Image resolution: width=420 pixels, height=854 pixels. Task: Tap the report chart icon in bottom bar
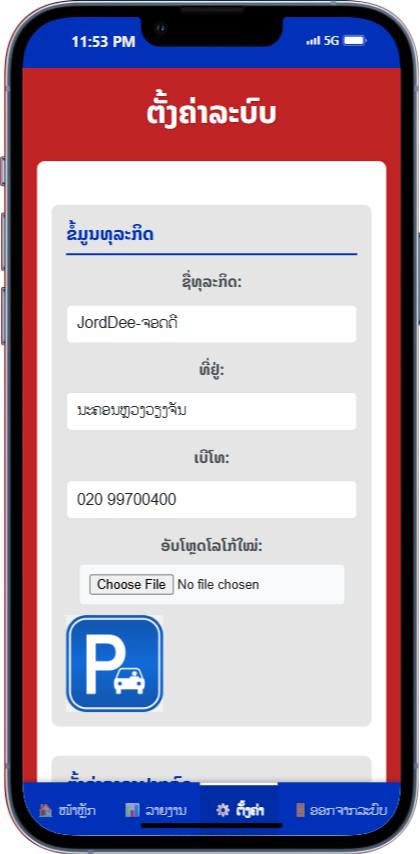tap(132, 810)
